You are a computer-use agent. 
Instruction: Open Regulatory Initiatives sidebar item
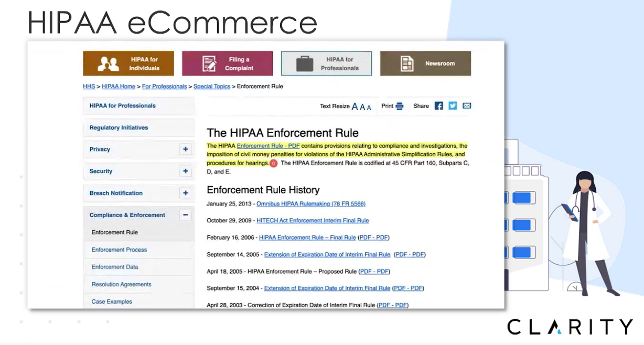point(138,128)
